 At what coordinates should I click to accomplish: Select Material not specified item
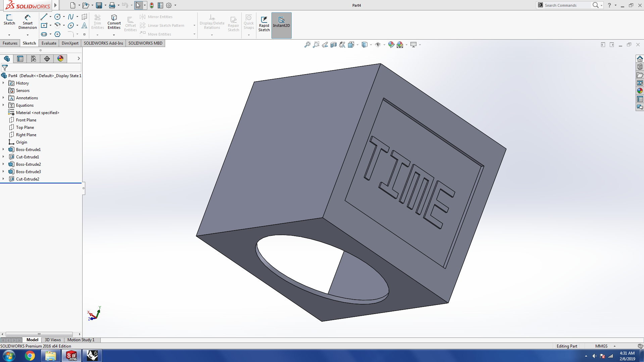coord(38,113)
